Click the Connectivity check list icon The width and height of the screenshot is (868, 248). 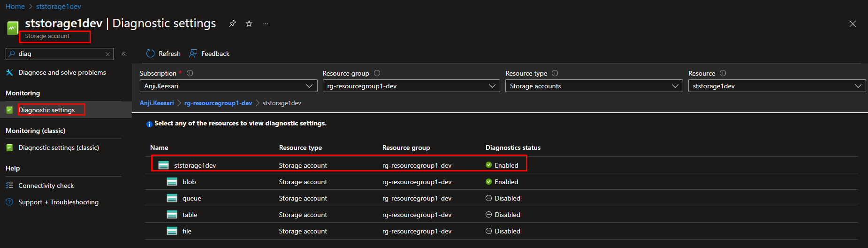(x=9, y=186)
